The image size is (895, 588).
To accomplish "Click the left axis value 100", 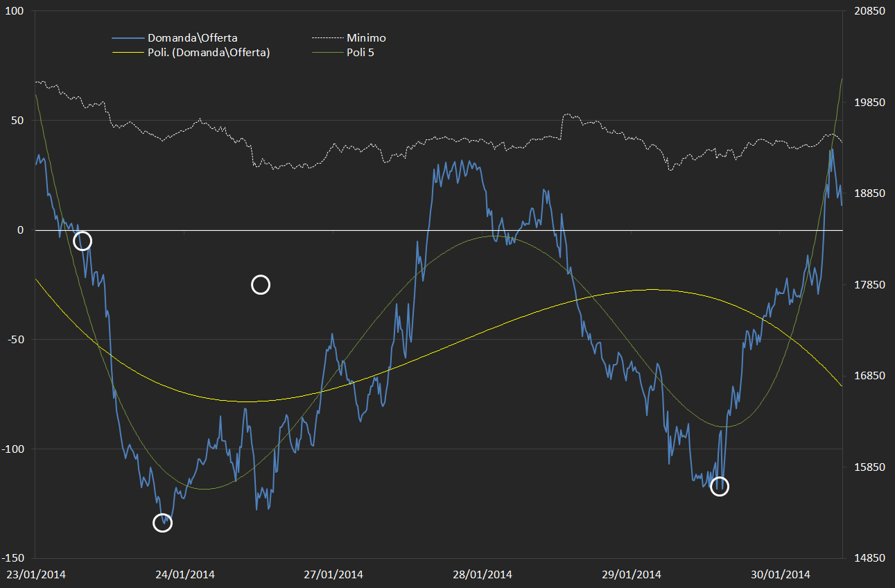I will tap(15, 11).
